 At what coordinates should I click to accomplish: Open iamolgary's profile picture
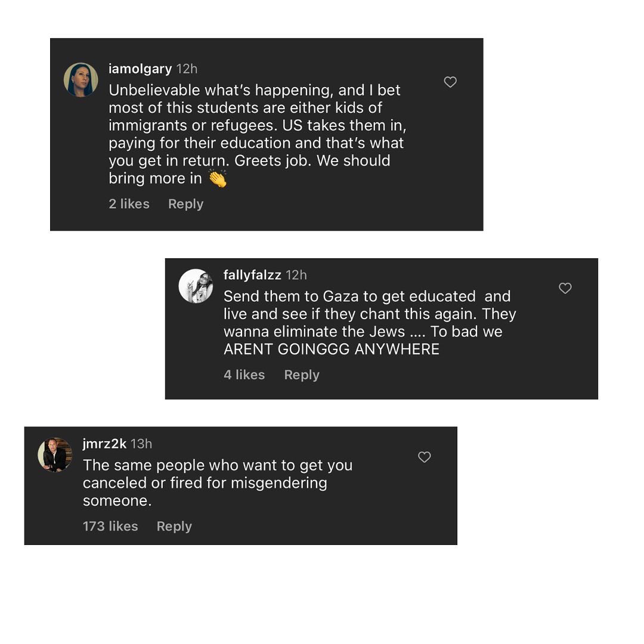[x=80, y=80]
